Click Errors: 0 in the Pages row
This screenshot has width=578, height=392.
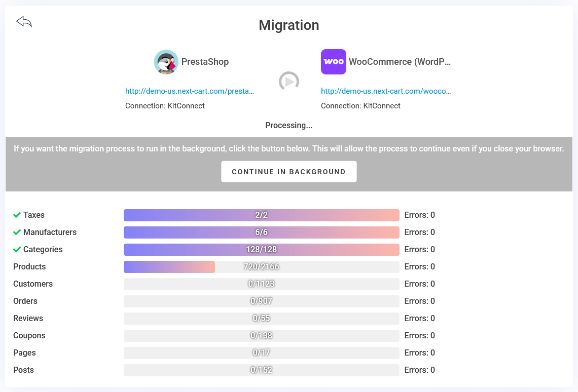click(419, 352)
